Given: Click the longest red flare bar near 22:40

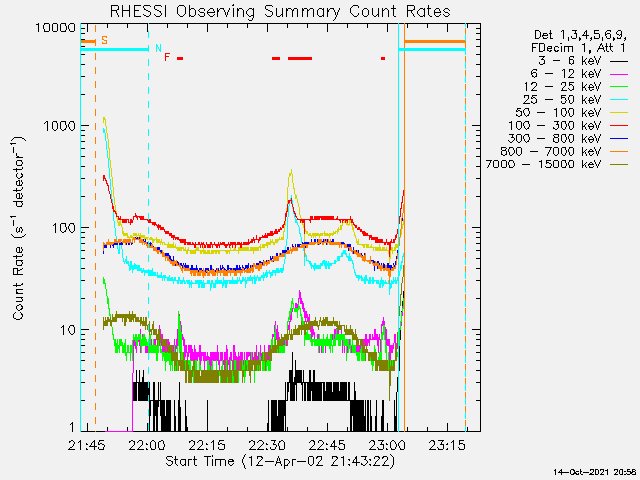Looking at the screenshot, I should point(300,58).
